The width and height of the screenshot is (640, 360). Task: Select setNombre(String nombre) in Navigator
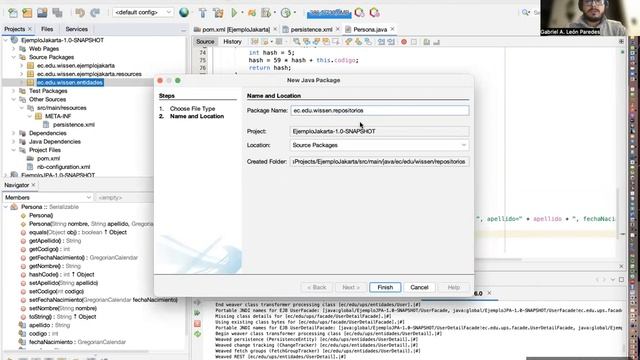(63, 309)
